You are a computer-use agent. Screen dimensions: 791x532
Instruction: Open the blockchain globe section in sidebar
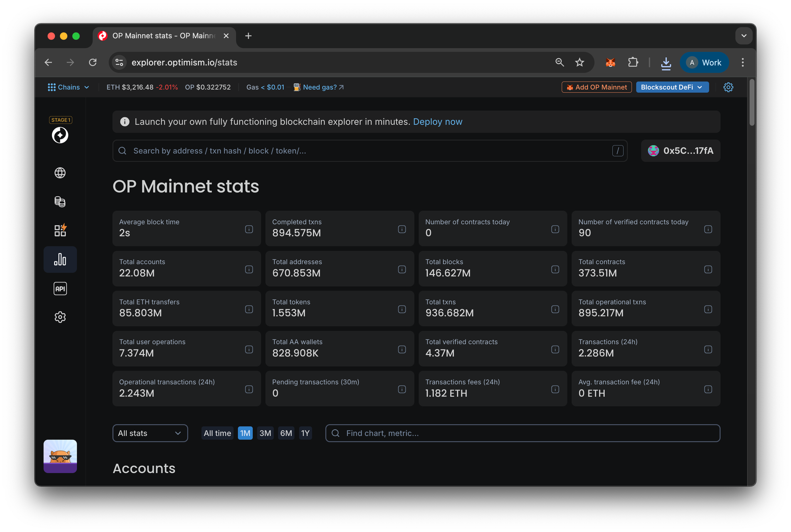[60, 173]
